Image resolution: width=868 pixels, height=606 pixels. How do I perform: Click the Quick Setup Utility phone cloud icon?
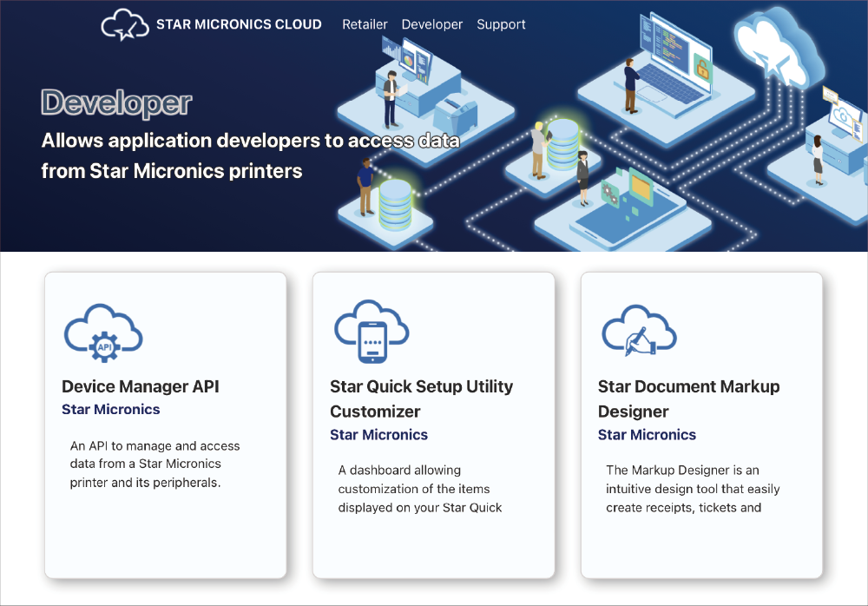(372, 332)
